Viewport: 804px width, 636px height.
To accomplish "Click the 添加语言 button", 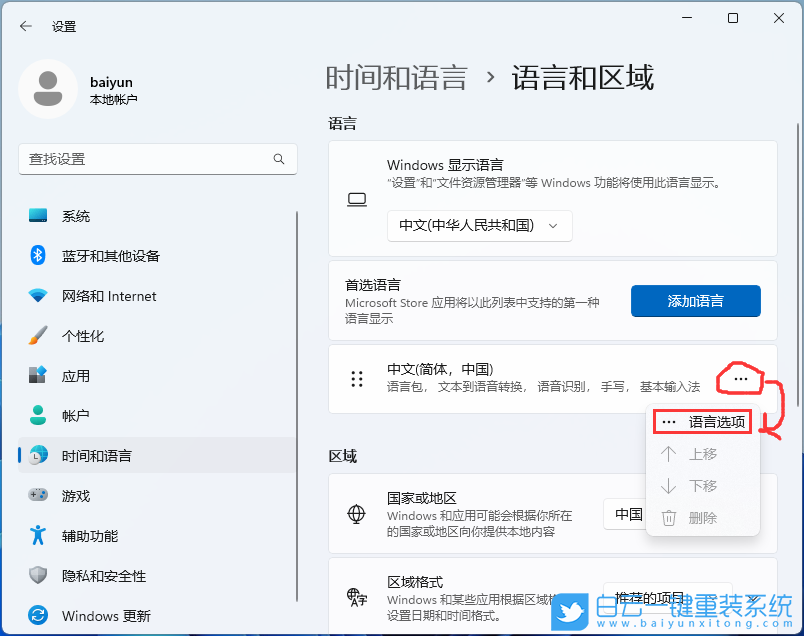I will coord(695,300).
